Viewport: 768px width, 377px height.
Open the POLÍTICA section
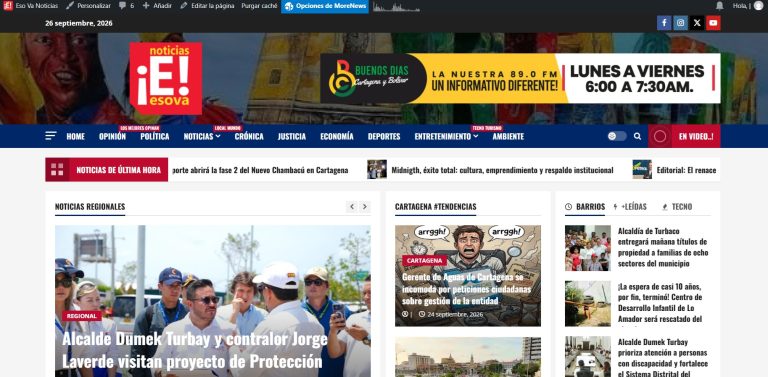pos(155,137)
